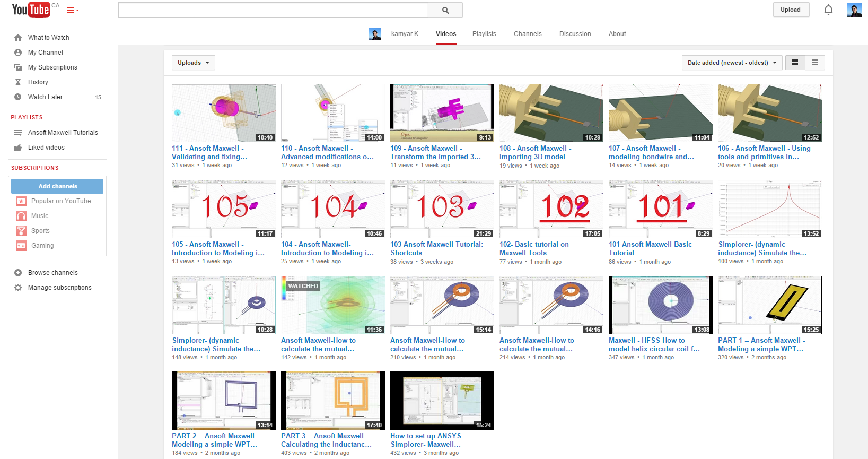Open the 13:08 helix coil thumbnail
868x459 pixels.
661,305
